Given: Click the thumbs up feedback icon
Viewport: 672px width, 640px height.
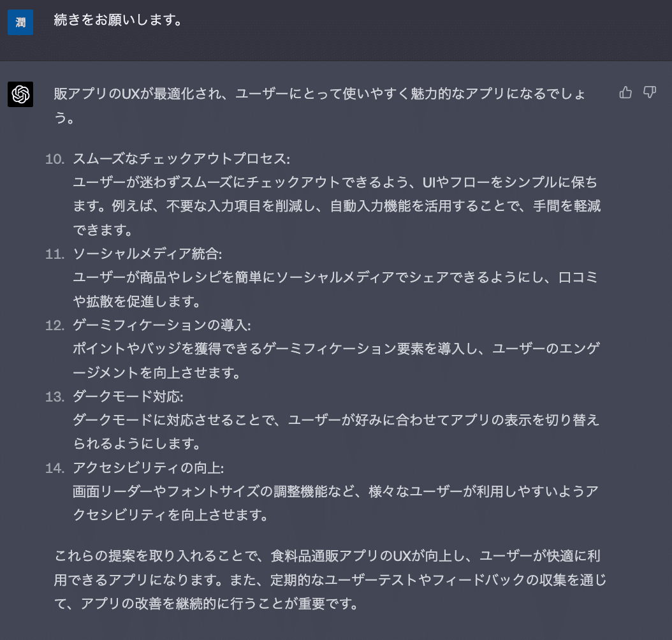Looking at the screenshot, I should [625, 93].
